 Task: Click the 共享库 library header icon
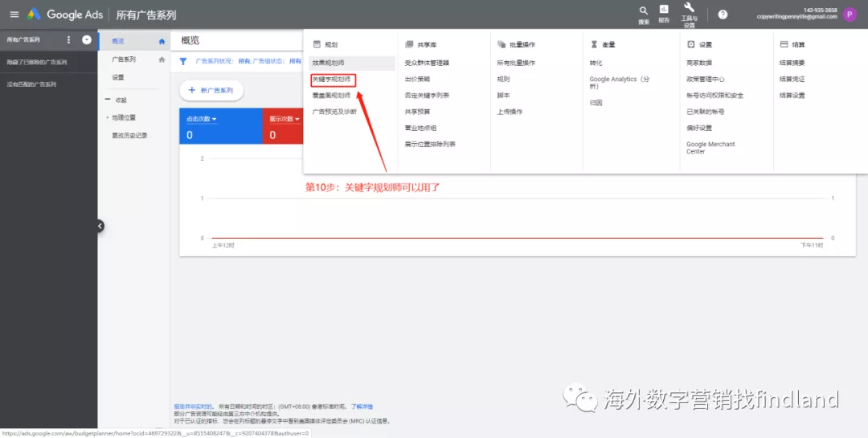(409, 44)
